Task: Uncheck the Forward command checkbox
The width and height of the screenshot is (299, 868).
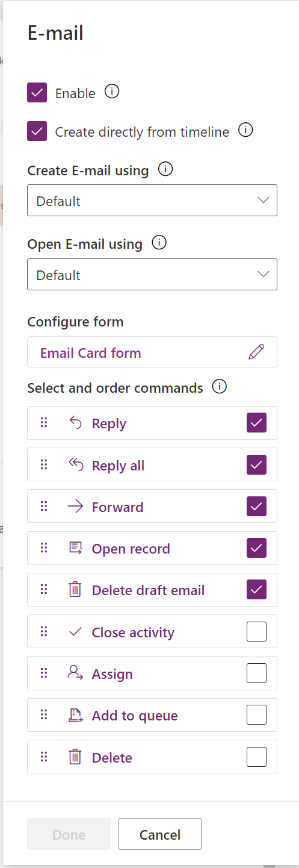Action: click(x=257, y=506)
